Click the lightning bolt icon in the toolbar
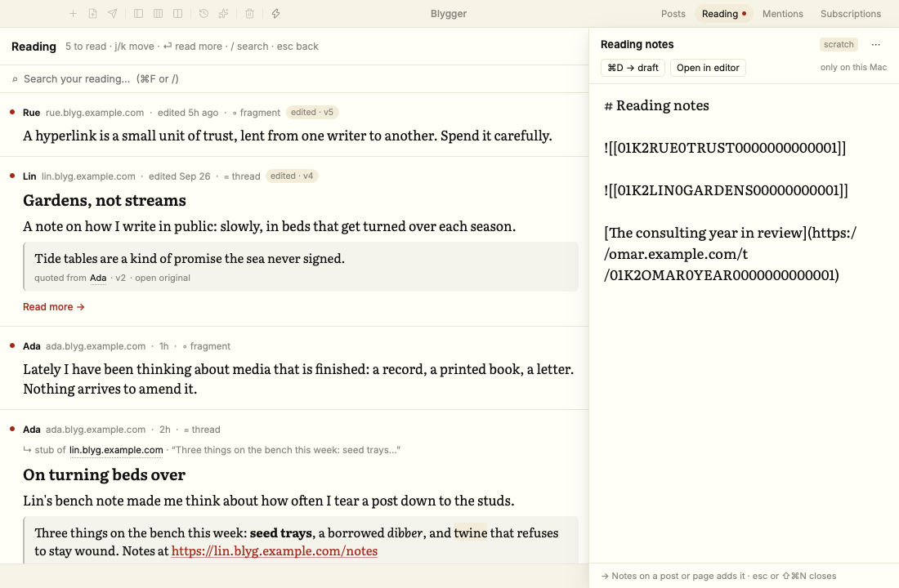The image size is (899, 588). 275,14
